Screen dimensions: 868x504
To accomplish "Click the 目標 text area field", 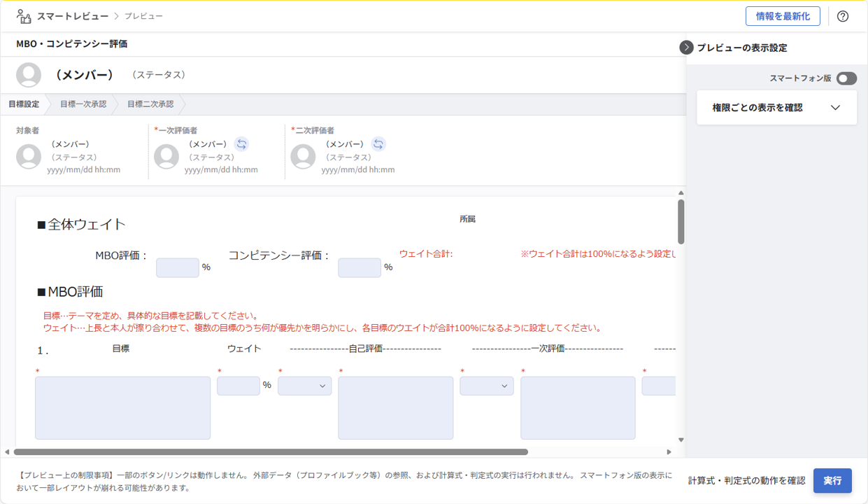I will coord(122,408).
